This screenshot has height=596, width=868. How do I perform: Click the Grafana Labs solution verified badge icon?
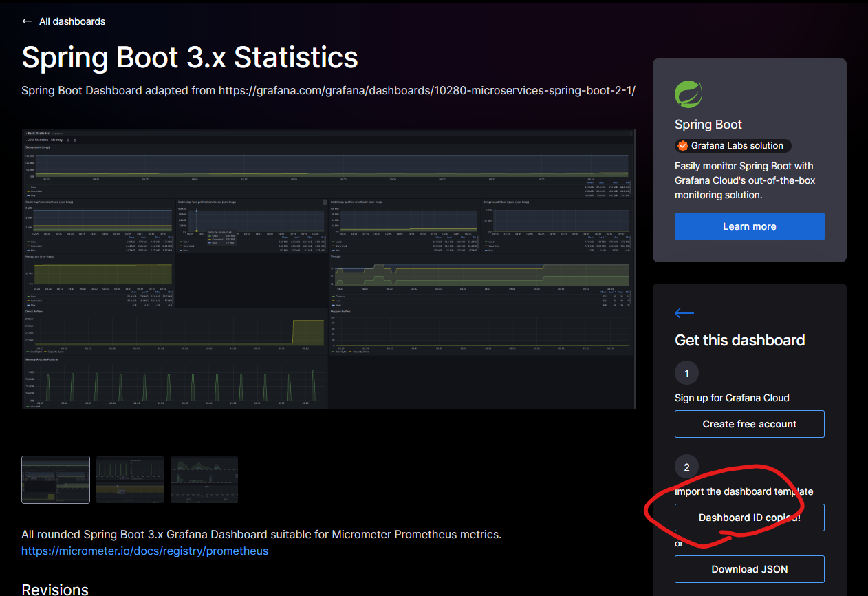click(x=682, y=146)
